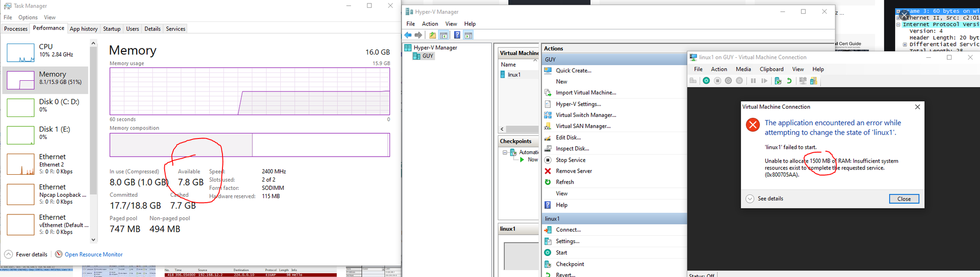Select the Npcap Loopback Ethernet sidebar entry
This screenshot has width=980, height=277.
[x=45, y=194]
